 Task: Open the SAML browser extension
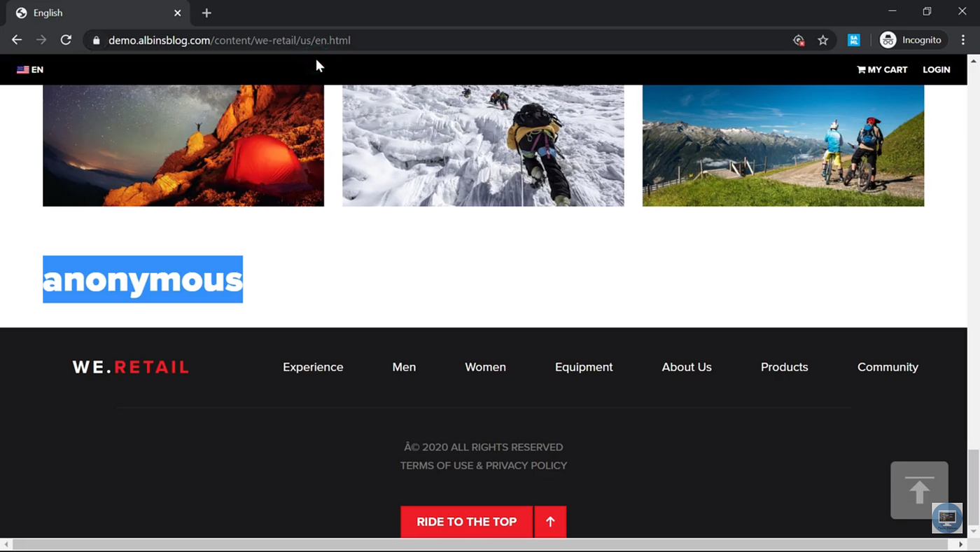[854, 41]
